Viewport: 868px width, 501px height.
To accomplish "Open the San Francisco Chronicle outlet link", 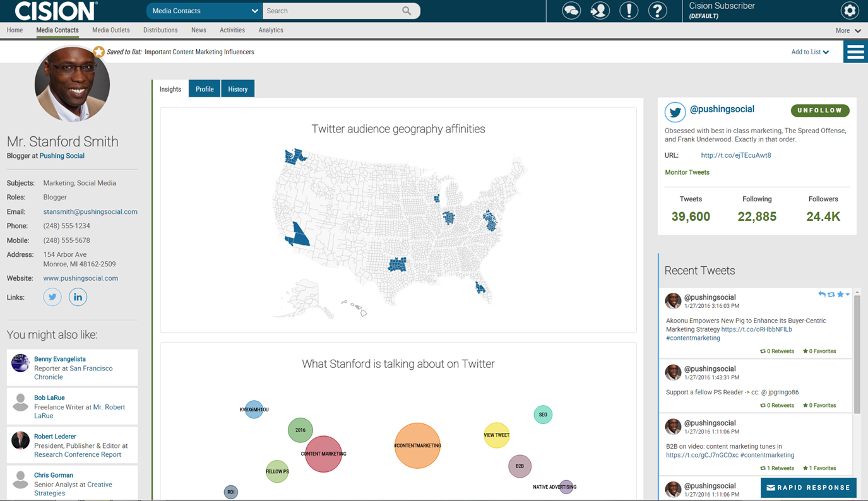I will click(x=73, y=372).
